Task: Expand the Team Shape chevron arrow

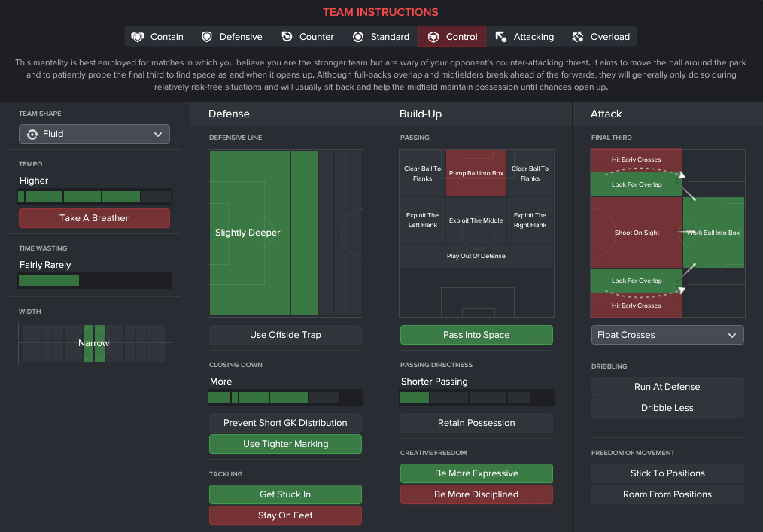Action: coord(158,134)
